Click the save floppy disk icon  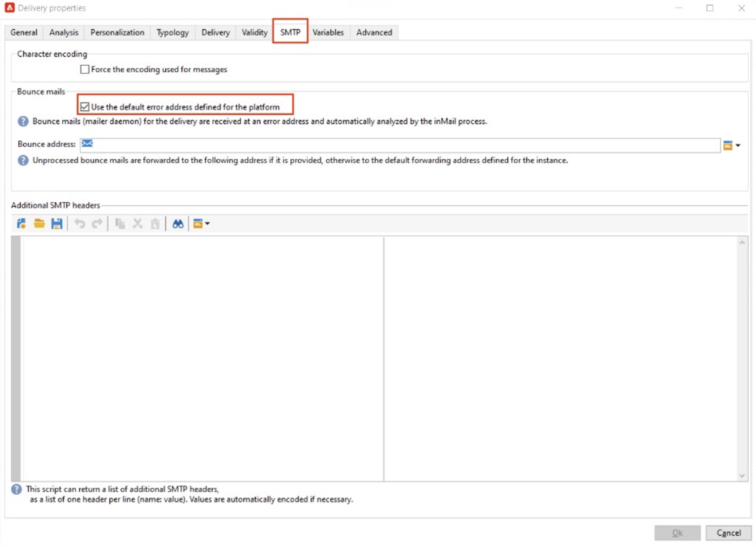point(57,224)
